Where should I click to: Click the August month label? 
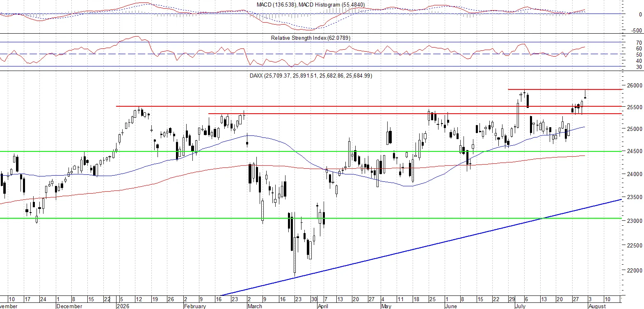pos(597,306)
